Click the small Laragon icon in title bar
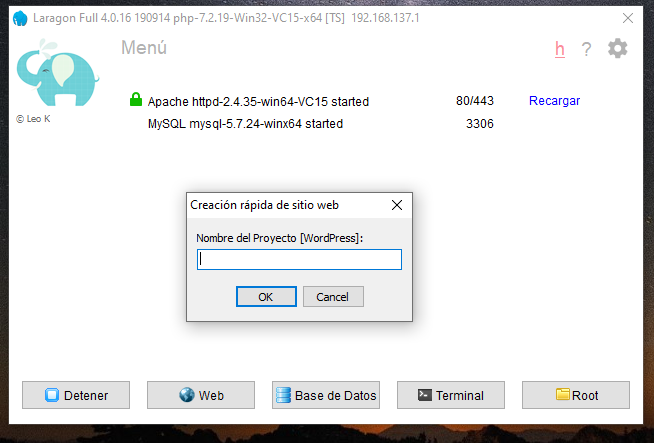The width and height of the screenshot is (654, 443). pyautogui.click(x=20, y=18)
